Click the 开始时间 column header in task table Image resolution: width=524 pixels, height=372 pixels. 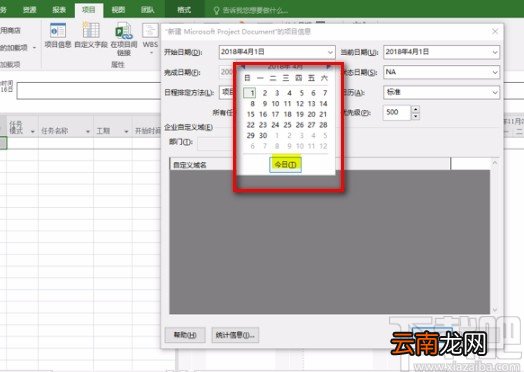point(147,131)
